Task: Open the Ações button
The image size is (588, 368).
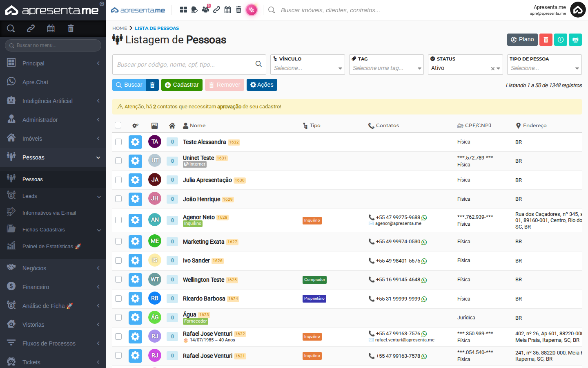Action: pos(262,85)
